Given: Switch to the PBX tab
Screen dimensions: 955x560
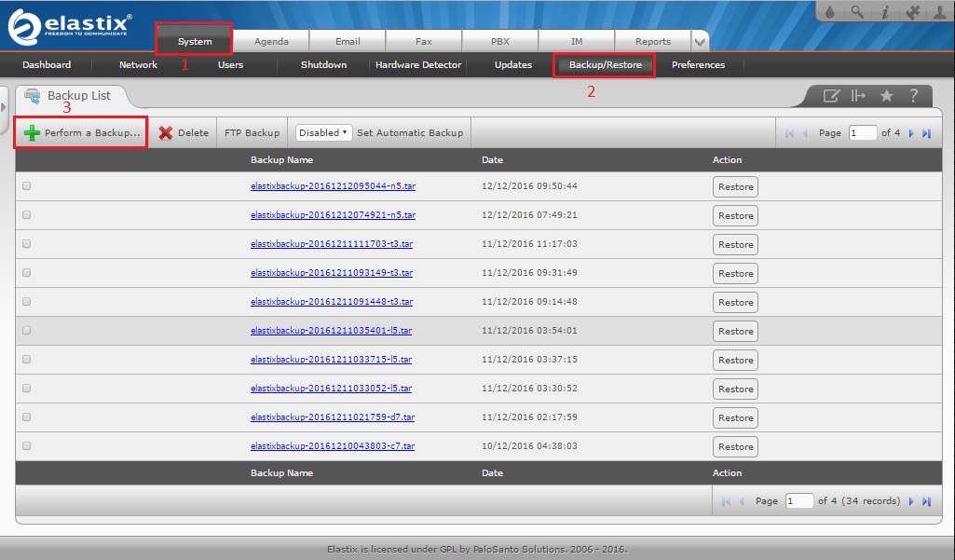Looking at the screenshot, I should coord(499,42).
